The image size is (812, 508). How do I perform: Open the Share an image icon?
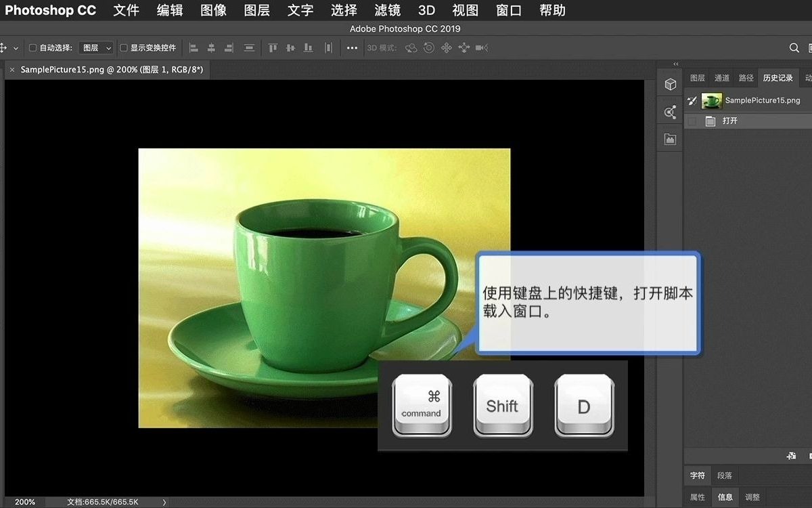[x=670, y=112]
